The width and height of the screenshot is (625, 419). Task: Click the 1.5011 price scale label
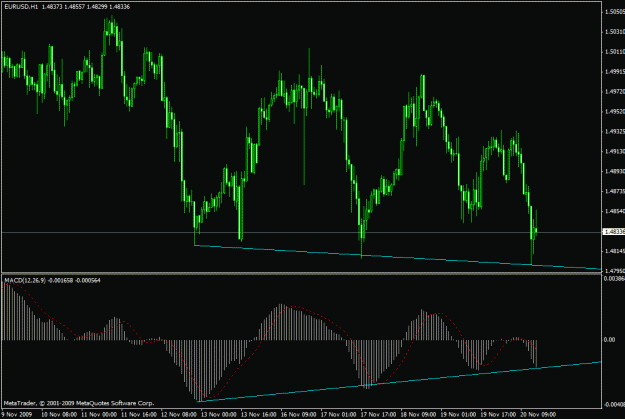coord(615,52)
